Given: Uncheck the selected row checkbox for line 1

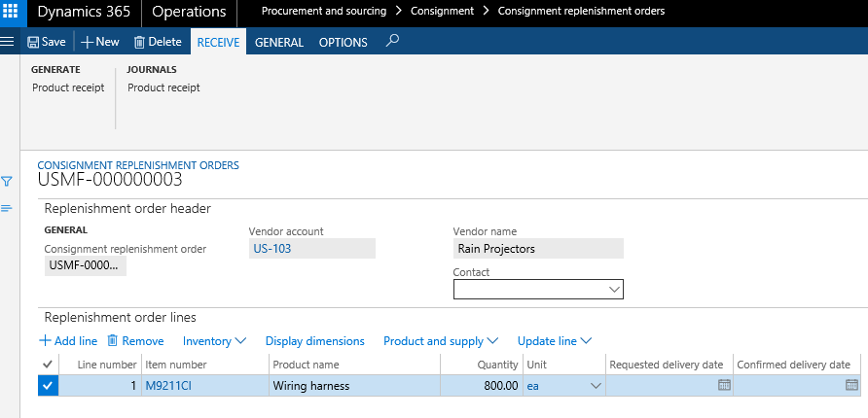Looking at the screenshot, I should point(49,386).
